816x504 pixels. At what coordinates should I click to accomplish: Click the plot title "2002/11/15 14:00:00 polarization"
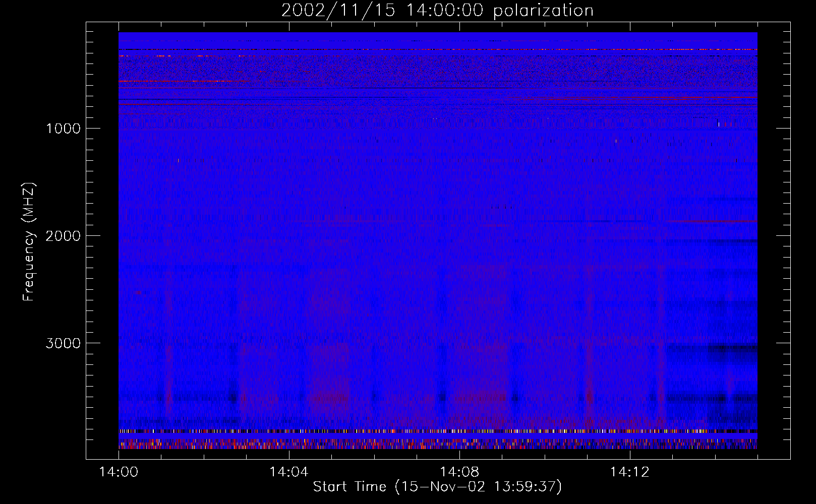[437, 11]
